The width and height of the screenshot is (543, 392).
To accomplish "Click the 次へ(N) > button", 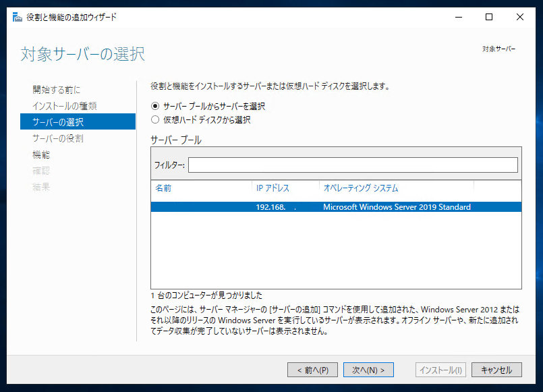I will 368,370.
